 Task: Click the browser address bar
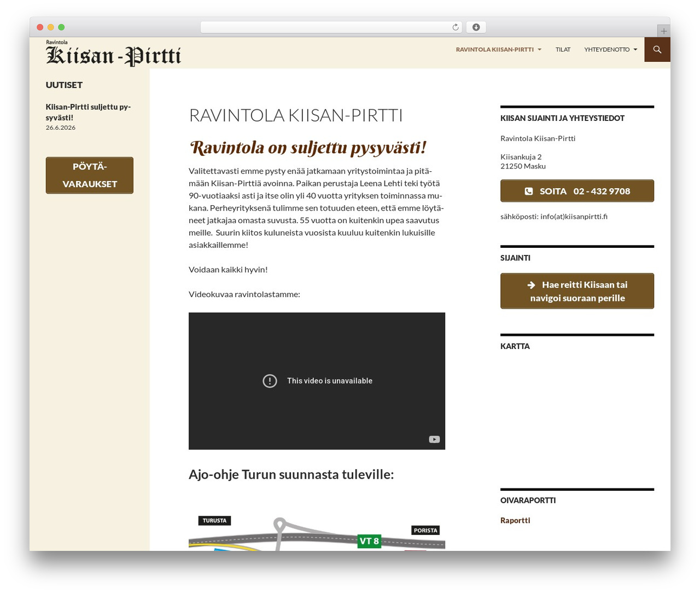pos(331,27)
